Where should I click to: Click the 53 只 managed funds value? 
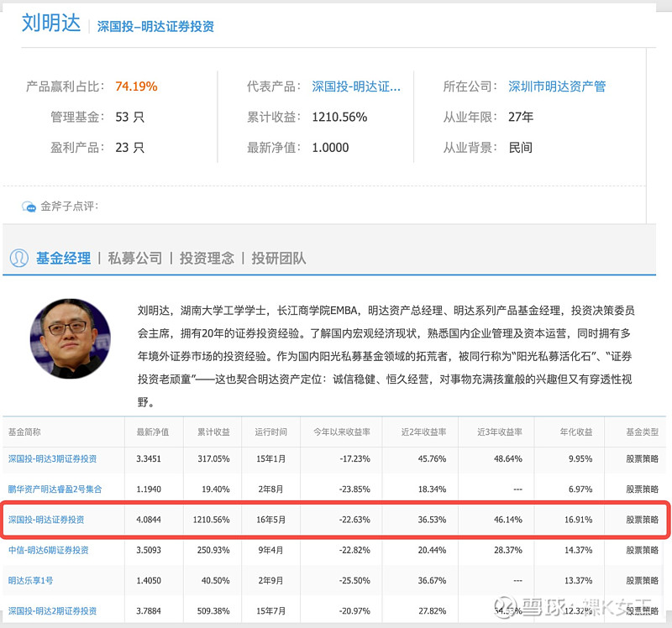[130, 117]
